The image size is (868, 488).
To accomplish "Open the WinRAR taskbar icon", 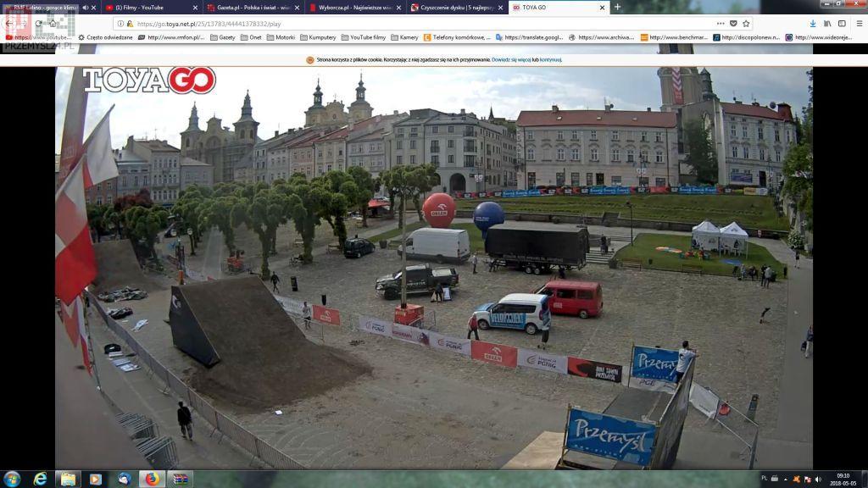I will click(181, 480).
